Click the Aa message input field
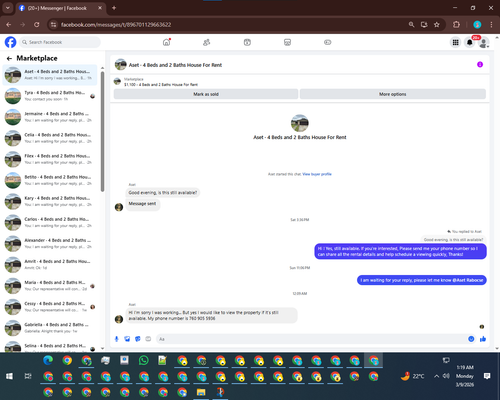The height and width of the screenshot is (400, 500). click(312, 339)
